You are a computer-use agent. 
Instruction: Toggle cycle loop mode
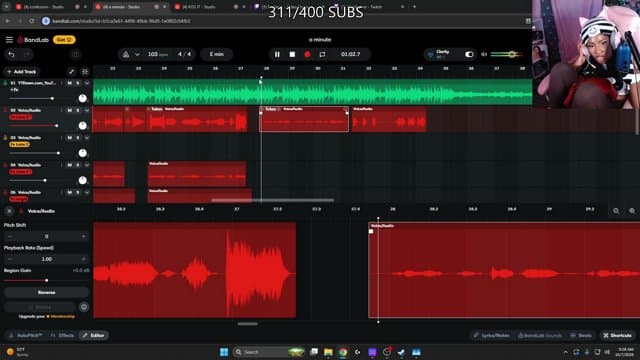[322, 54]
